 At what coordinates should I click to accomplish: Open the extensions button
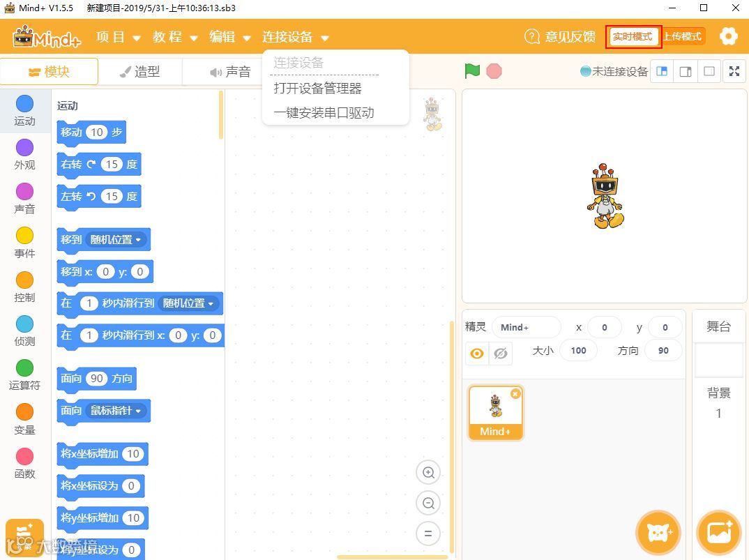coord(24,538)
